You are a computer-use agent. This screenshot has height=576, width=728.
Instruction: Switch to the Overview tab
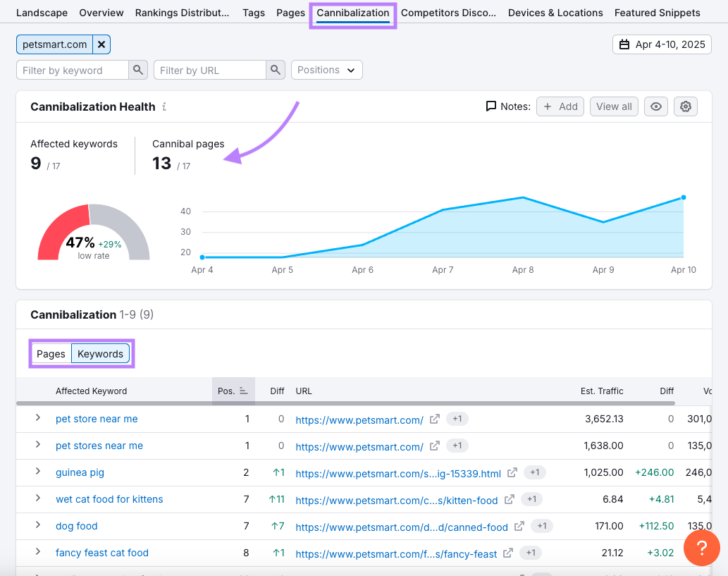[101, 13]
